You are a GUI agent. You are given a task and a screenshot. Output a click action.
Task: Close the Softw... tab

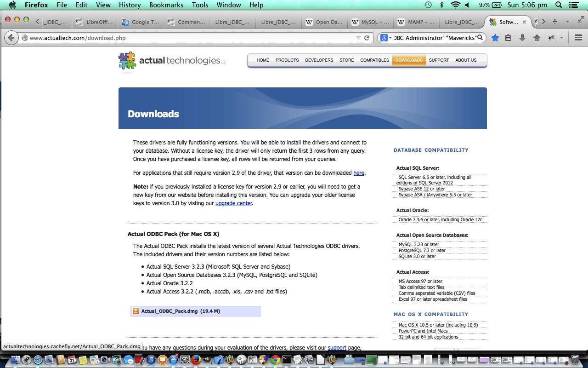(x=524, y=22)
